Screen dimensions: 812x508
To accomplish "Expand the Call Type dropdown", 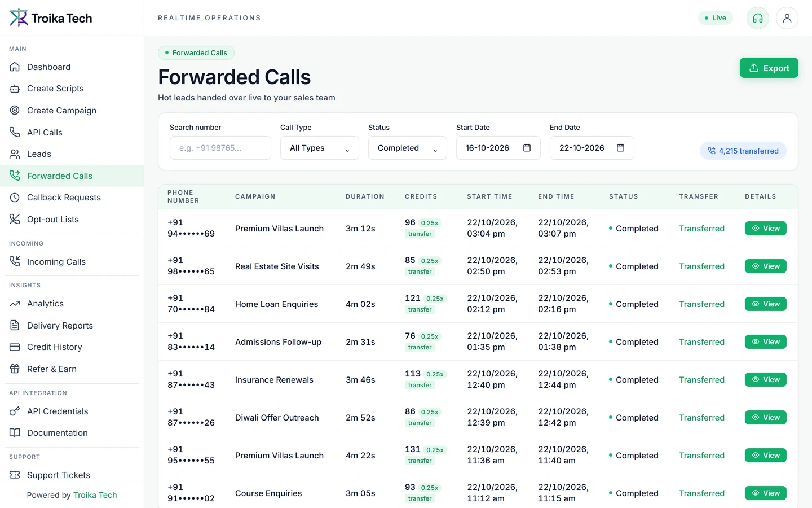I will coord(320,148).
